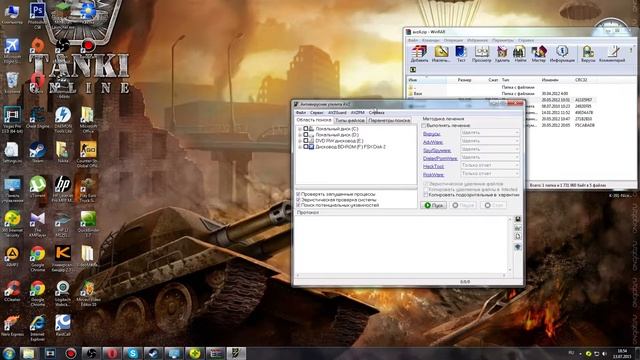Click the Opera icon in the taskbar
The height and width of the screenshot is (360, 640).
coord(112,353)
